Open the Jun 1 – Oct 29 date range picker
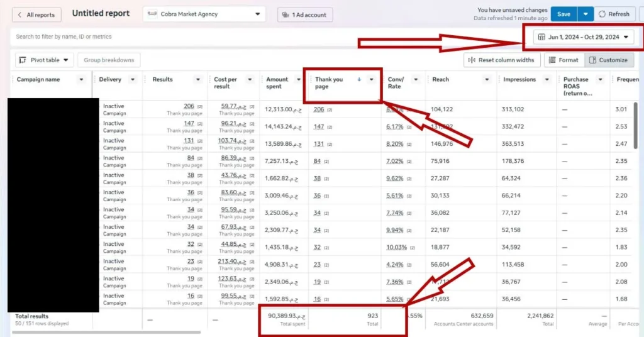The height and width of the screenshot is (337, 644). coord(584,37)
